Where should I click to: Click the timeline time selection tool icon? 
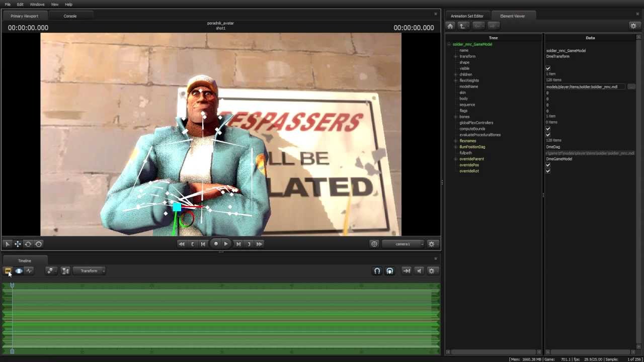click(65, 271)
